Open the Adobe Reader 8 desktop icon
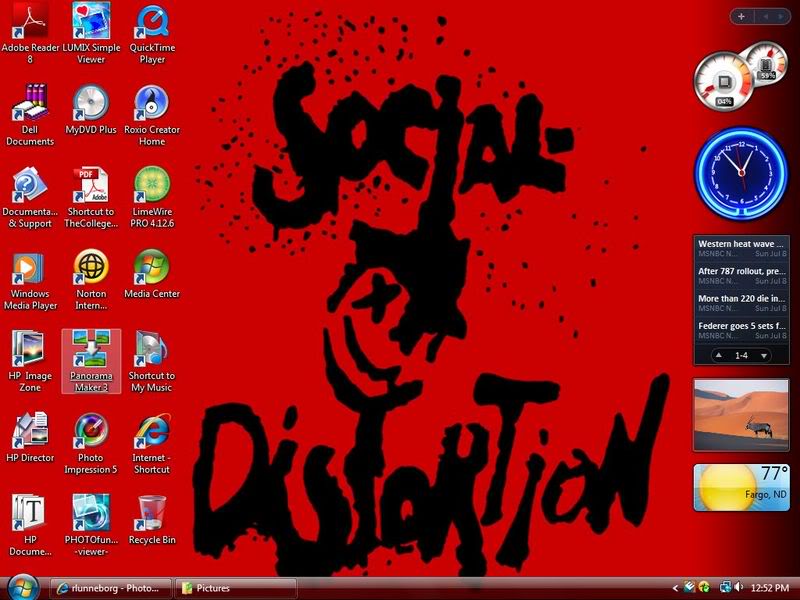Screen dimensions: 800x600 click(30, 33)
